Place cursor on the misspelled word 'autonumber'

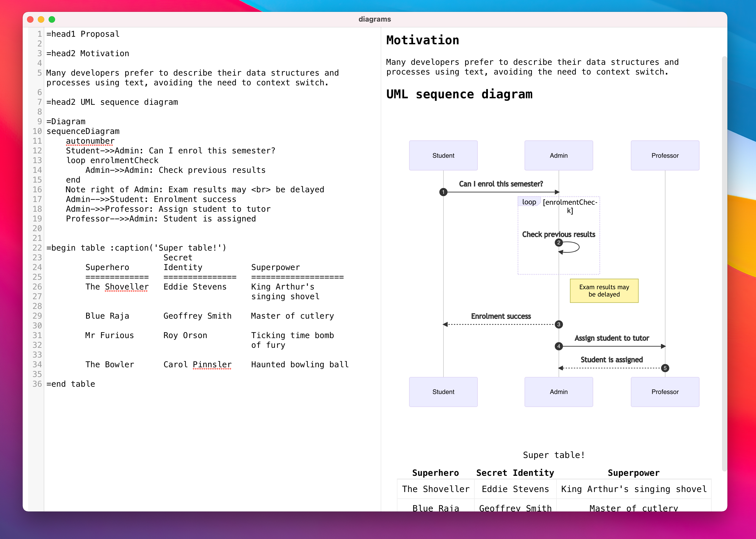pyautogui.click(x=90, y=141)
